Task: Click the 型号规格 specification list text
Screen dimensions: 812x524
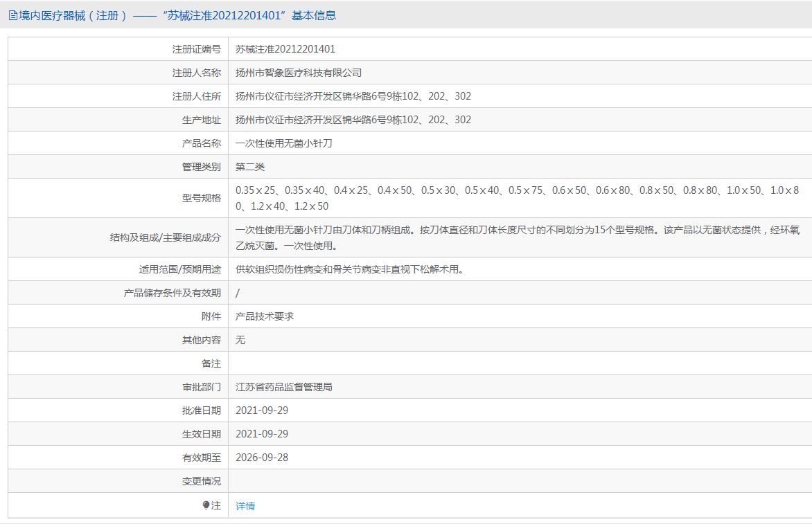Action: coord(518,198)
